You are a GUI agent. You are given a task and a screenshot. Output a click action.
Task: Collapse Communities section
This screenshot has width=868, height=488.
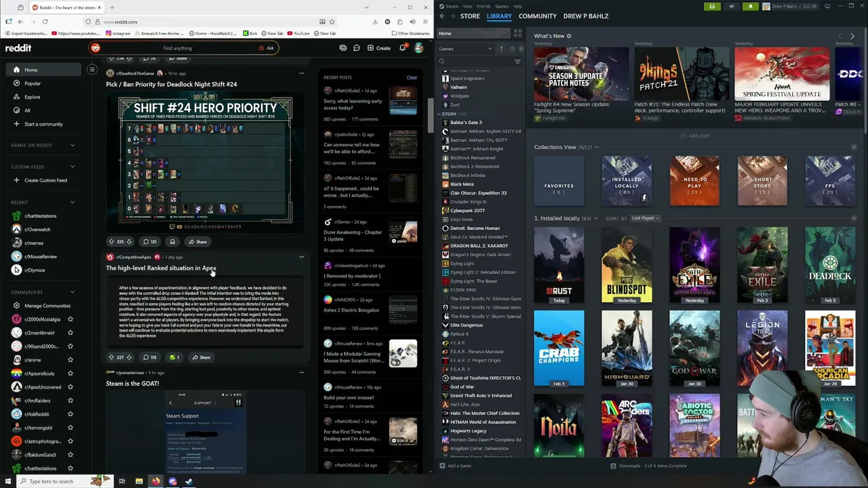tap(73, 292)
